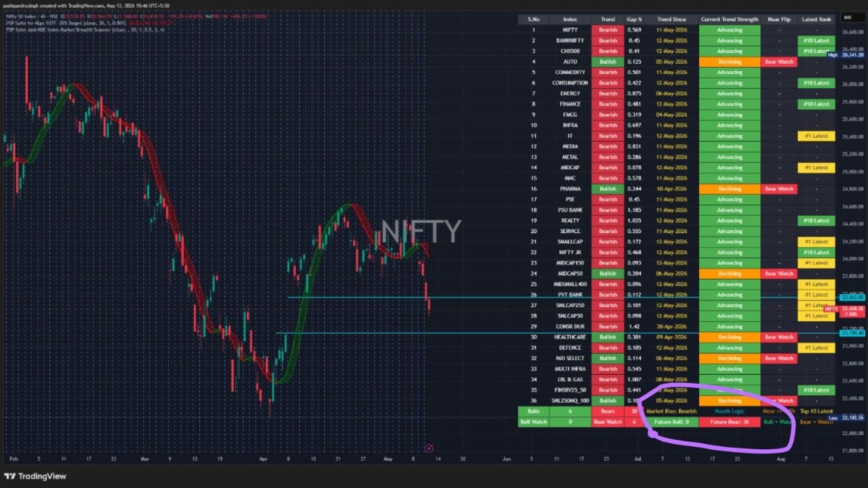This screenshot has height=488, width=868.
Task: Select the FINSRV25_50 index name cell
Action: pyautogui.click(x=570, y=390)
